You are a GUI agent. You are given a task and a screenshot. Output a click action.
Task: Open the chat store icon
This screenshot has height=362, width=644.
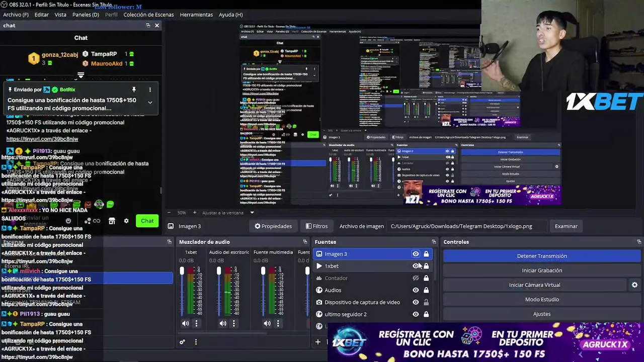(112, 221)
